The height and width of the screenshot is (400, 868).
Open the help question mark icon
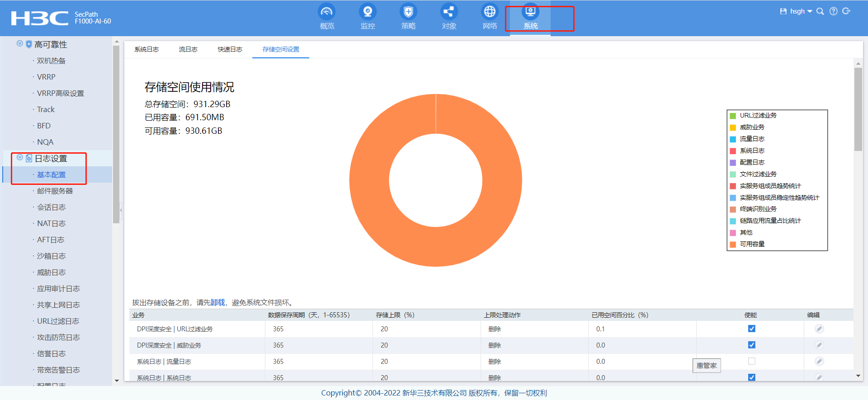pos(834,11)
